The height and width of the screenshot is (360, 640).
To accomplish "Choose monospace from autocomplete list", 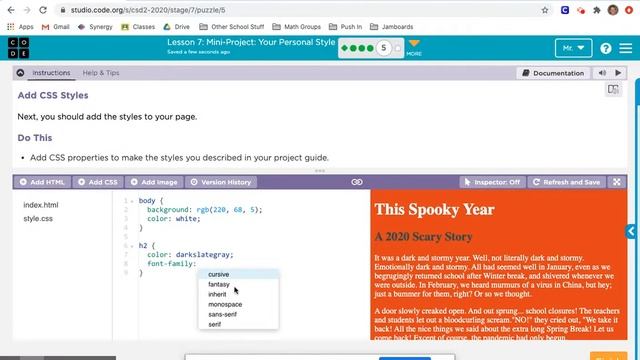I will 238,304.
